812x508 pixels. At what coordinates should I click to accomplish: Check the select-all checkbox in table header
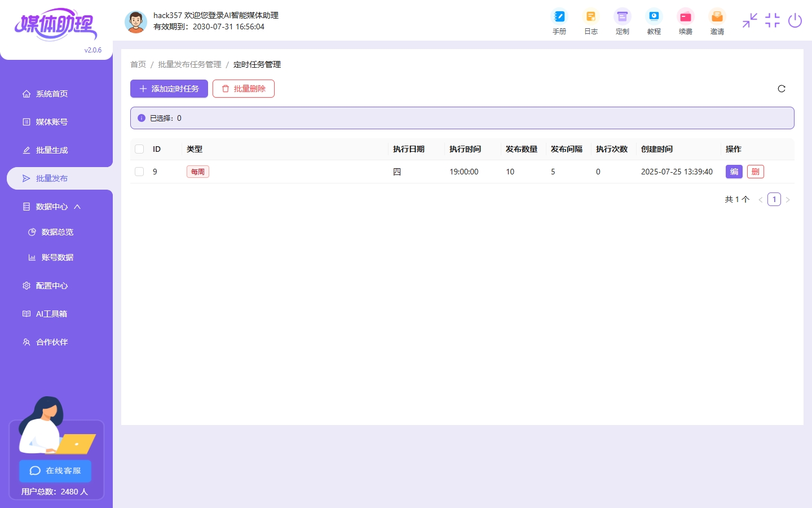[139, 149]
